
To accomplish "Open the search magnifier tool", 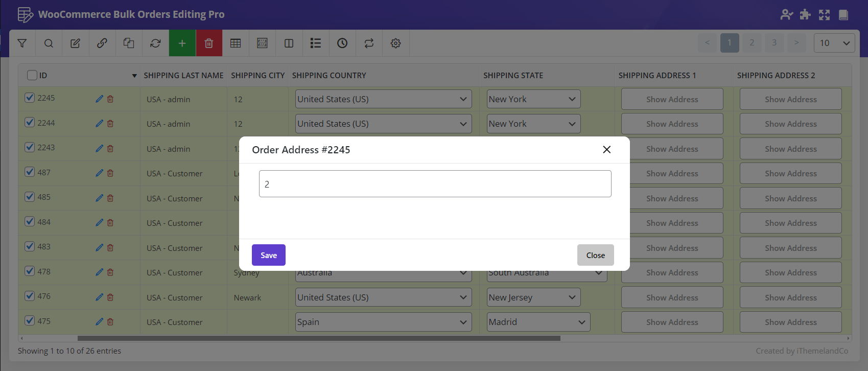I will [49, 43].
